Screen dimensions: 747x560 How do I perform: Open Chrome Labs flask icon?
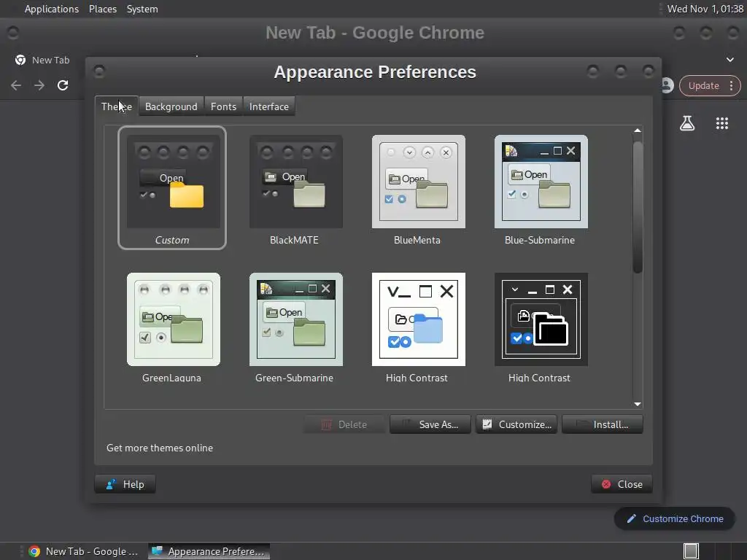click(x=687, y=123)
